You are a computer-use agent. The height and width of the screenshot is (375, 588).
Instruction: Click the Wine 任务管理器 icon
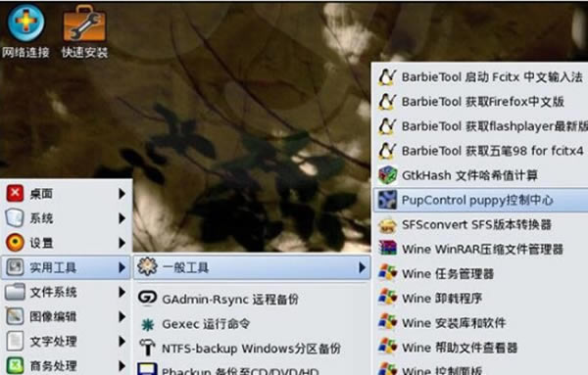pos(387,273)
